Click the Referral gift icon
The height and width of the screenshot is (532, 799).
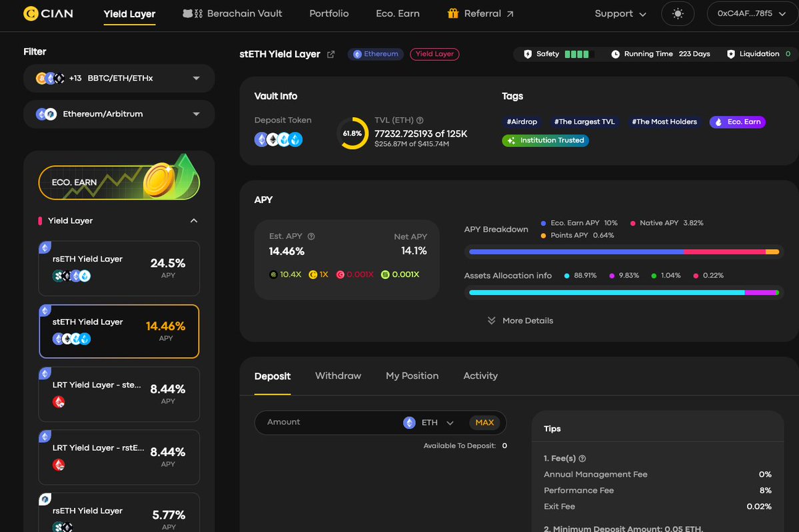point(453,13)
